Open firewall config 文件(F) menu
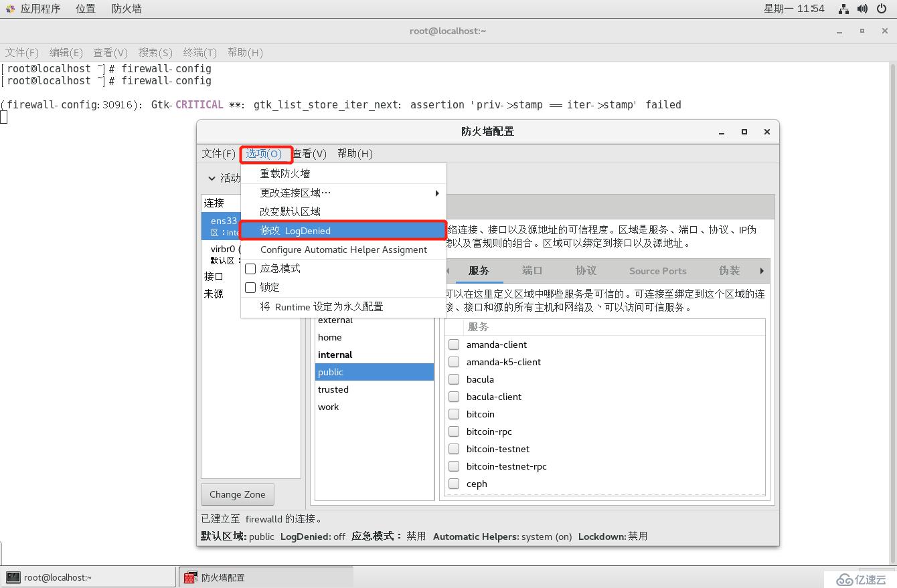Viewport: 897px width, 588px height. pos(219,154)
